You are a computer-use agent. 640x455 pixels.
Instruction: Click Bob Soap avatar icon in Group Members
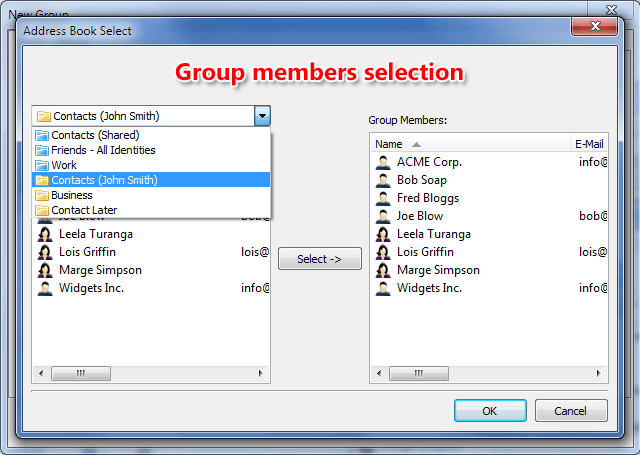coord(383,180)
